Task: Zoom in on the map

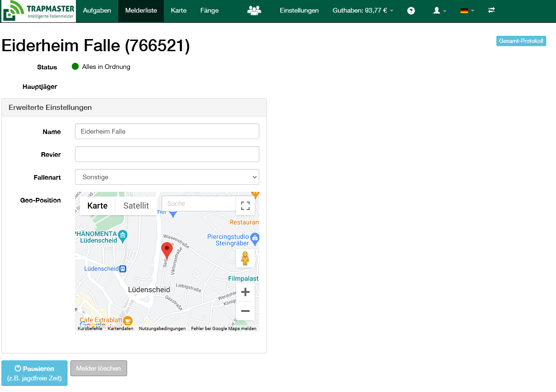Action: click(x=245, y=292)
